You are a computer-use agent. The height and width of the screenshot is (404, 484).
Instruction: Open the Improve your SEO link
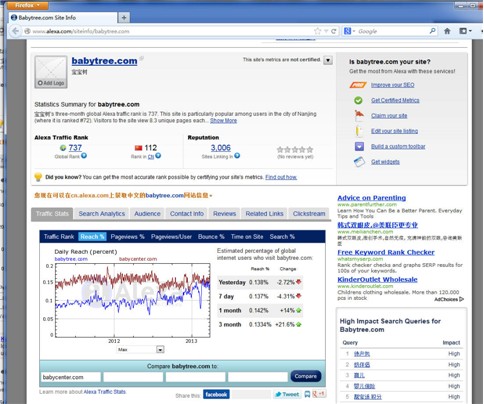(x=392, y=85)
